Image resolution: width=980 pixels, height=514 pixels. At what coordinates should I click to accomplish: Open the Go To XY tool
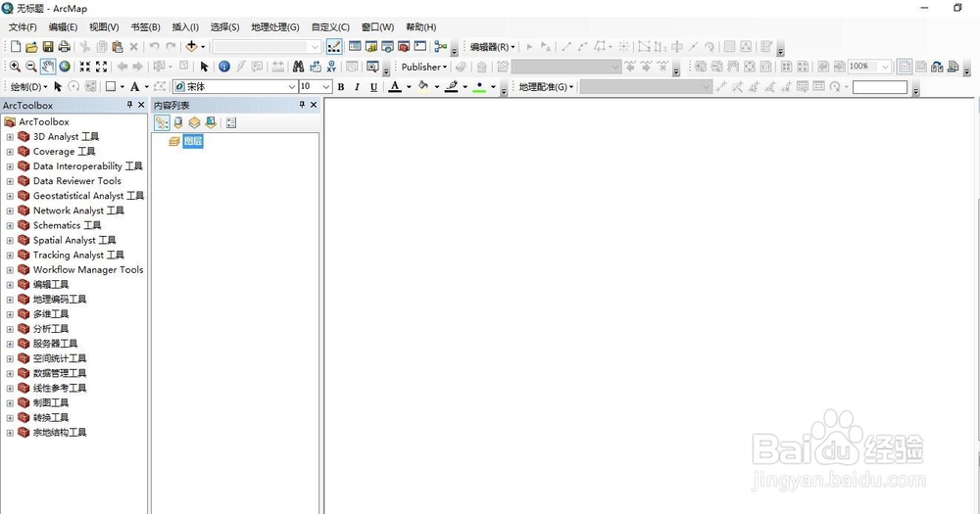[x=331, y=67]
